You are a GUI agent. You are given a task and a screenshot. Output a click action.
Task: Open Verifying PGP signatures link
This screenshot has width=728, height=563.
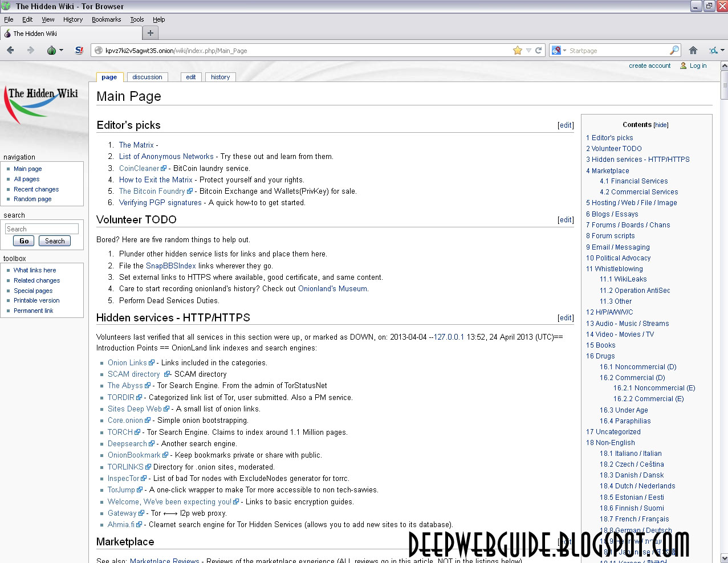(160, 203)
